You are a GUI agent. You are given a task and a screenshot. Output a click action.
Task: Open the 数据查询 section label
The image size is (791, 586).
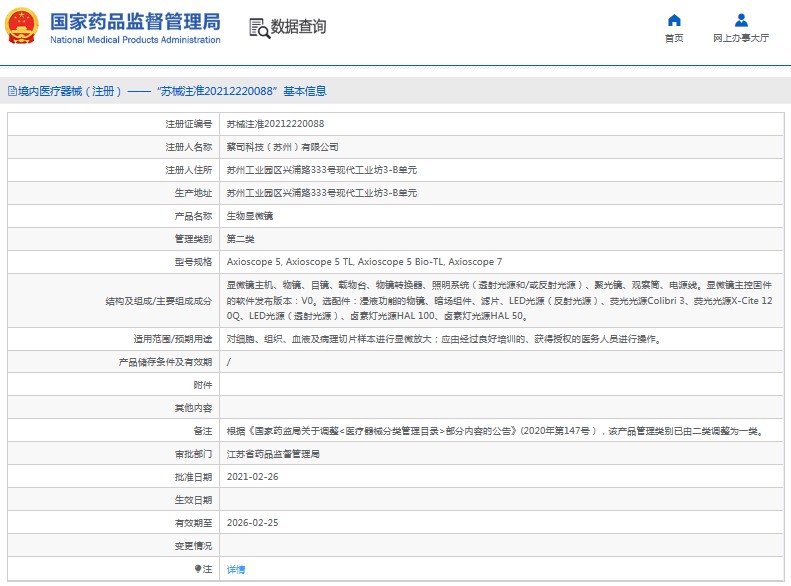pyautogui.click(x=298, y=27)
